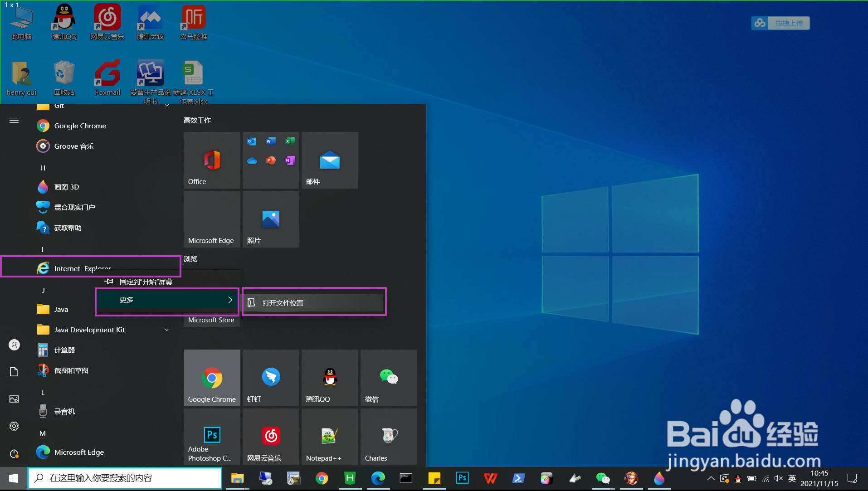The image size is (868, 491).
Task: Open Documents from start sidebar
Action: coord(14,372)
